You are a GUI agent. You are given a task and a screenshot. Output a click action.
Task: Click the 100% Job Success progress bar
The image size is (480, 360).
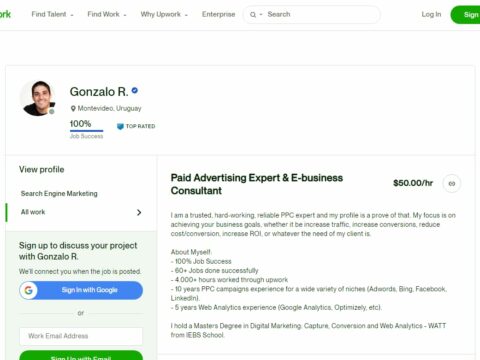(x=86, y=131)
